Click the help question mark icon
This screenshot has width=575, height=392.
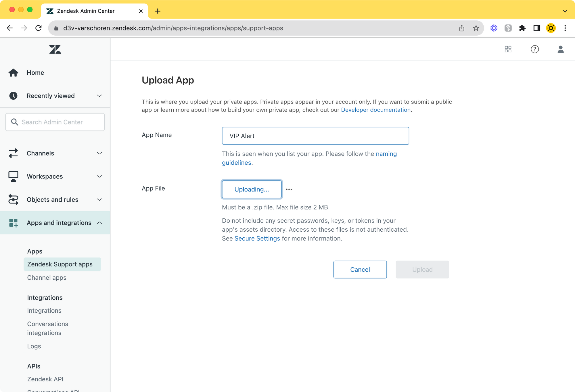tap(534, 49)
